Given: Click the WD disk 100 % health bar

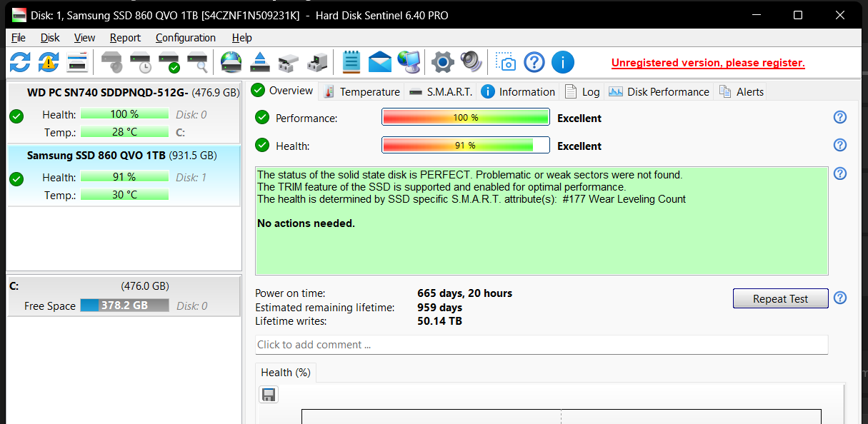Looking at the screenshot, I should [124, 114].
